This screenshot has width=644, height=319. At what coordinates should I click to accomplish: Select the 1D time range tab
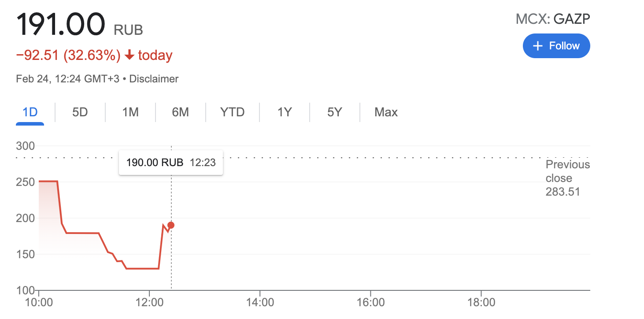pyautogui.click(x=30, y=112)
